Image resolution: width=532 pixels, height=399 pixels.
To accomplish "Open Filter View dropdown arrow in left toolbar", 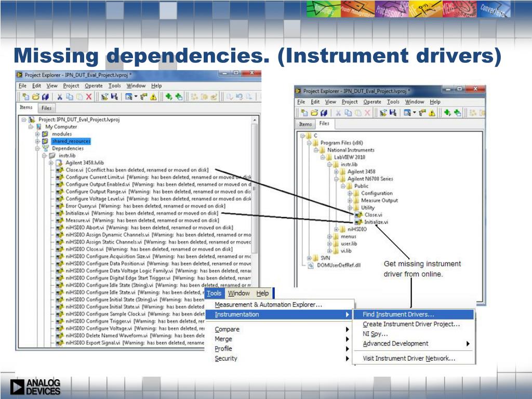I will [136, 97].
